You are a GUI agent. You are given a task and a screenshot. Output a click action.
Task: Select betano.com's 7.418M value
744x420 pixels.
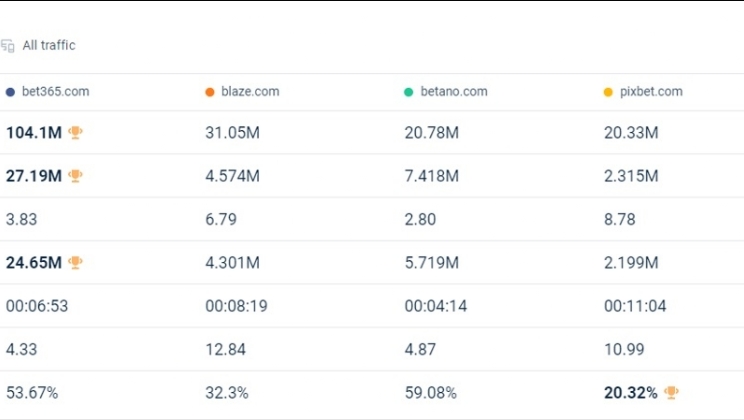point(431,176)
